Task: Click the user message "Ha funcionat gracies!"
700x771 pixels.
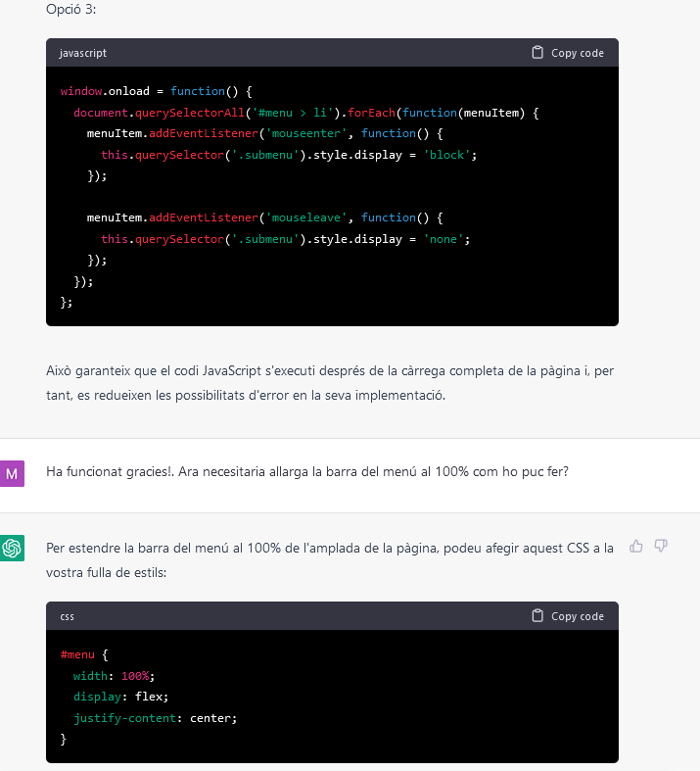Action: click(307, 471)
